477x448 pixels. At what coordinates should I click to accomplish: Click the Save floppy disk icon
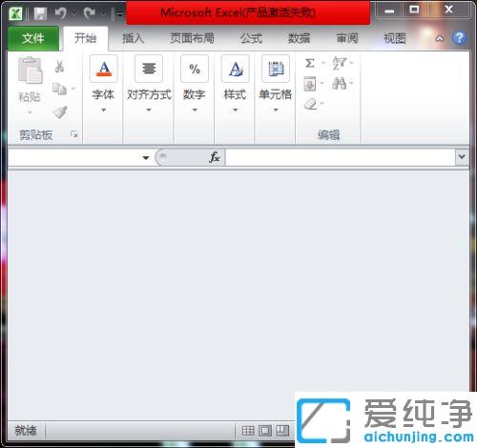(x=40, y=13)
